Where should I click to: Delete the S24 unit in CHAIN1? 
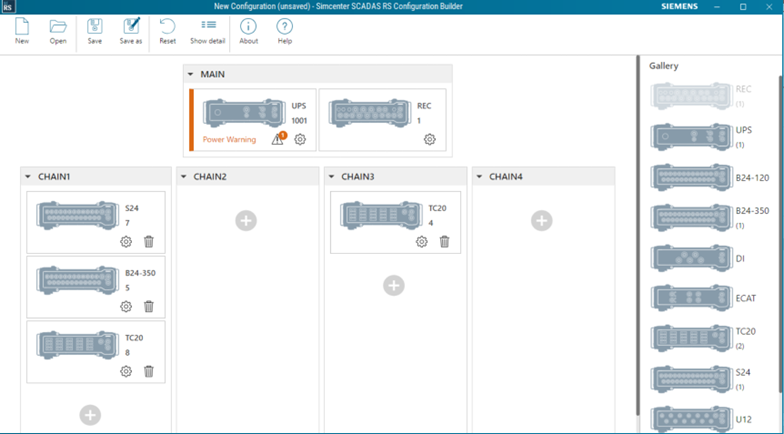(149, 242)
